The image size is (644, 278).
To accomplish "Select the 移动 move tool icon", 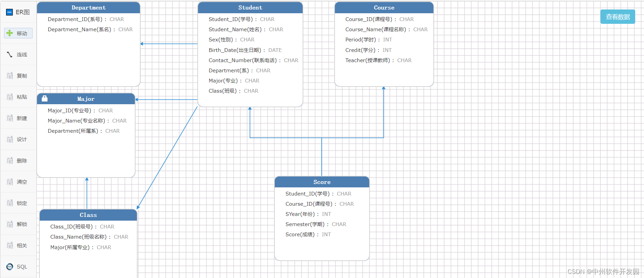I will (x=10, y=33).
